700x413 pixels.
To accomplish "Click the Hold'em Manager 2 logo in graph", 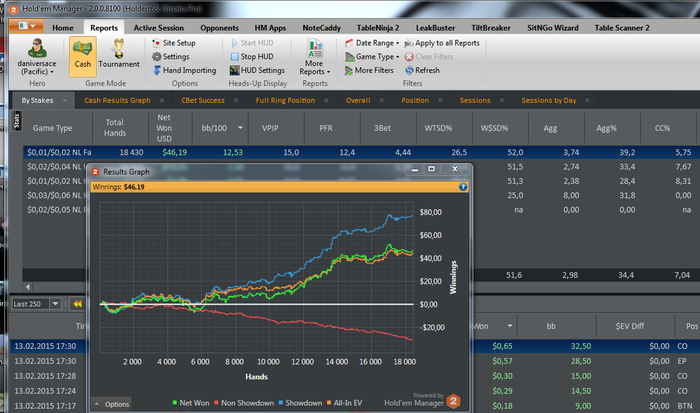I will 453,401.
